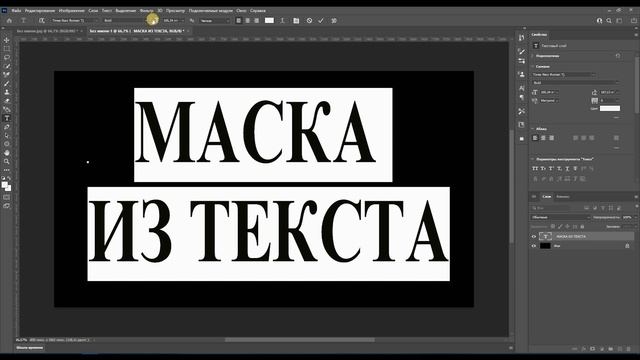This screenshot has width=640, height=360.
Task: Open anti-aliasing dropdown in options bar
Action: (x=215, y=20)
